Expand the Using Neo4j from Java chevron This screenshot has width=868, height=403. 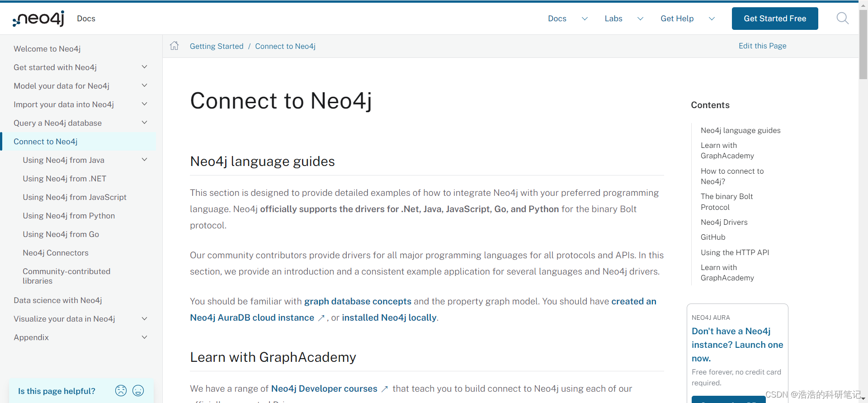coord(145,160)
